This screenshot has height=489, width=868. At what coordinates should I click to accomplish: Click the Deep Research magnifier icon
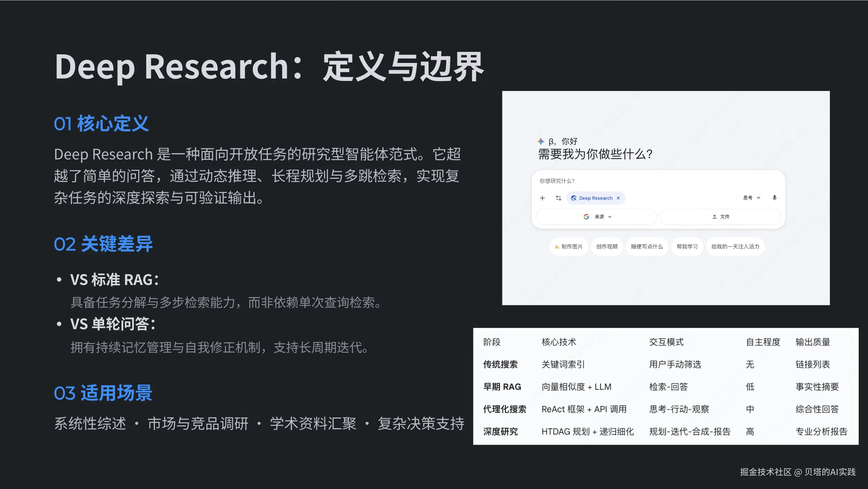click(574, 198)
